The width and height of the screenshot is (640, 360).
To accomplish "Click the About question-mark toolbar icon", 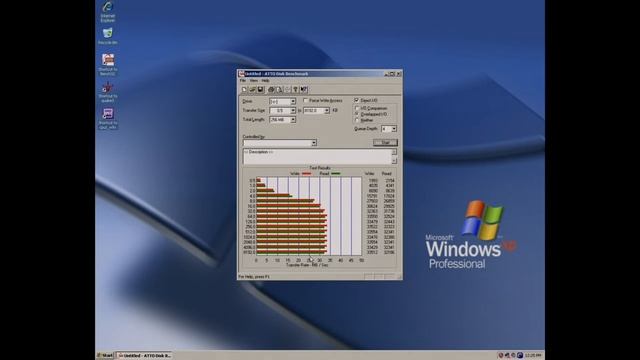I will pyautogui.click(x=296, y=89).
